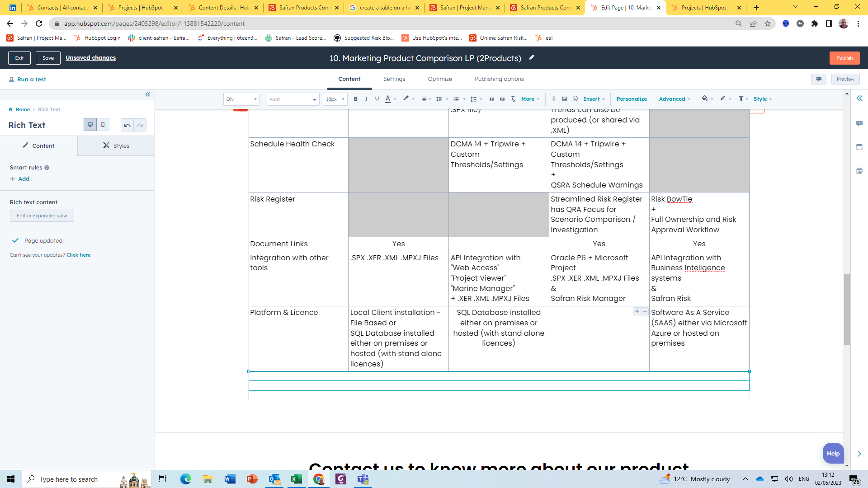Image resolution: width=868 pixels, height=488 pixels.
Task: Open the Advanced dropdown menu
Action: 674,99
